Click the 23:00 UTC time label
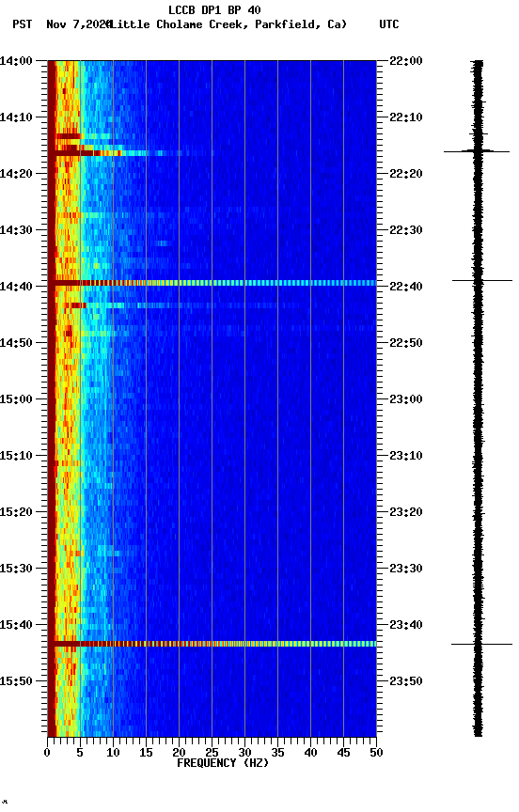 pos(406,399)
